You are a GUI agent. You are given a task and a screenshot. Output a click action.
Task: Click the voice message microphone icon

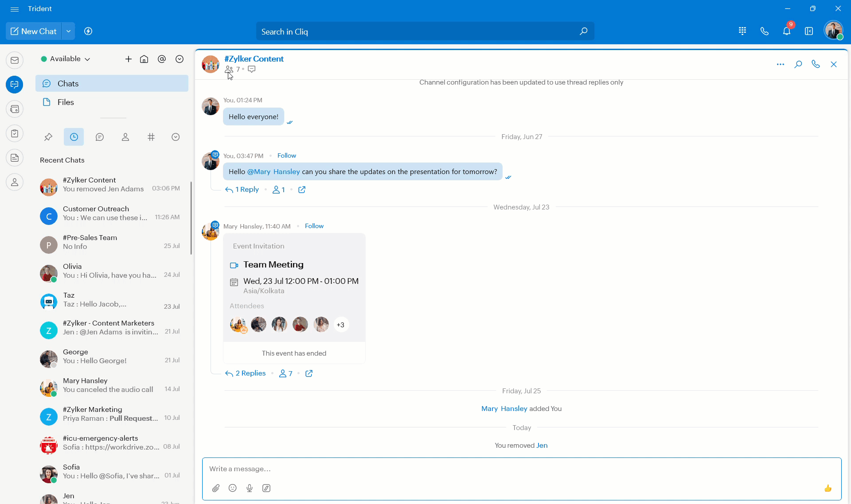point(250,488)
